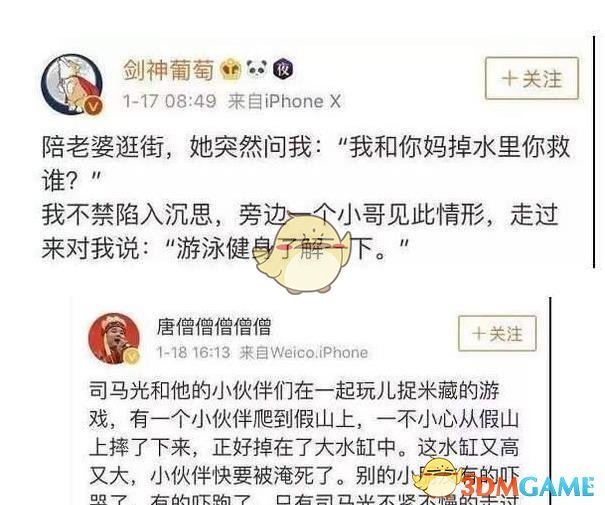Viewport: 605px width, 505px height.
Task: Tap the gold crown badge icon
Action: point(230,70)
